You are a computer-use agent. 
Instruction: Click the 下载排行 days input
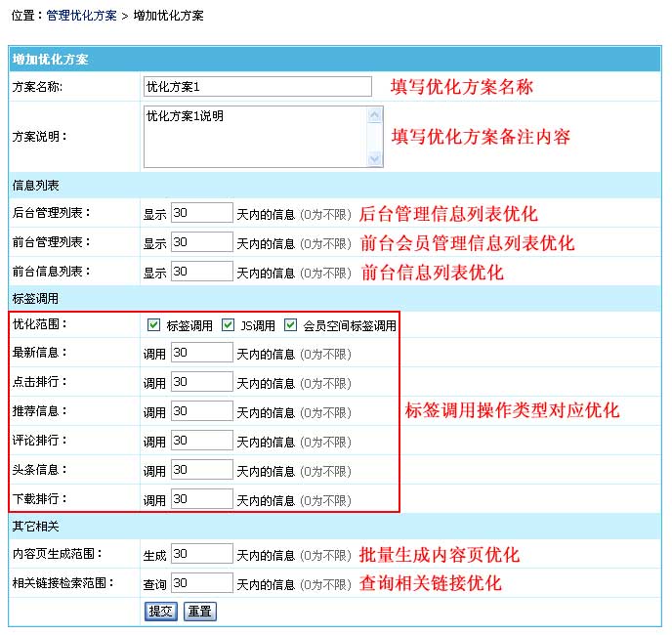pos(201,499)
